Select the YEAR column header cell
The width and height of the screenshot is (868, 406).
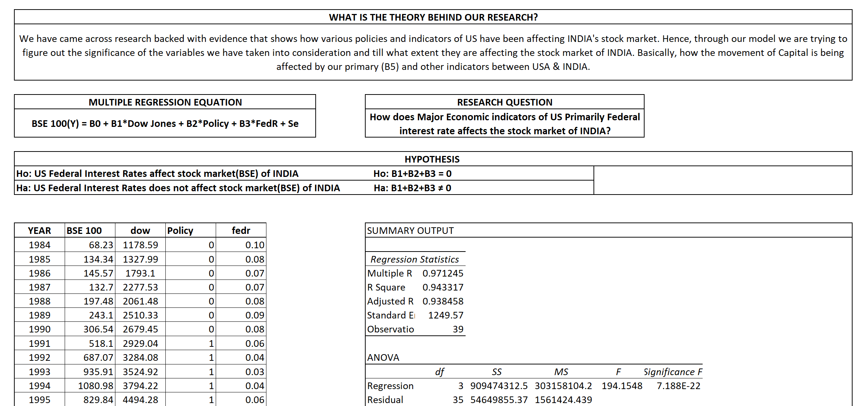coord(39,231)
